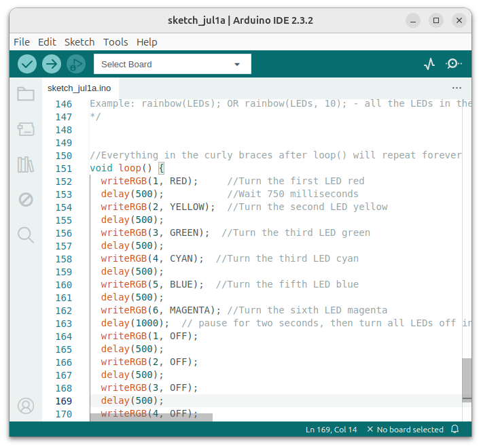Click the comment closing */ on line 147

(95, 117)
